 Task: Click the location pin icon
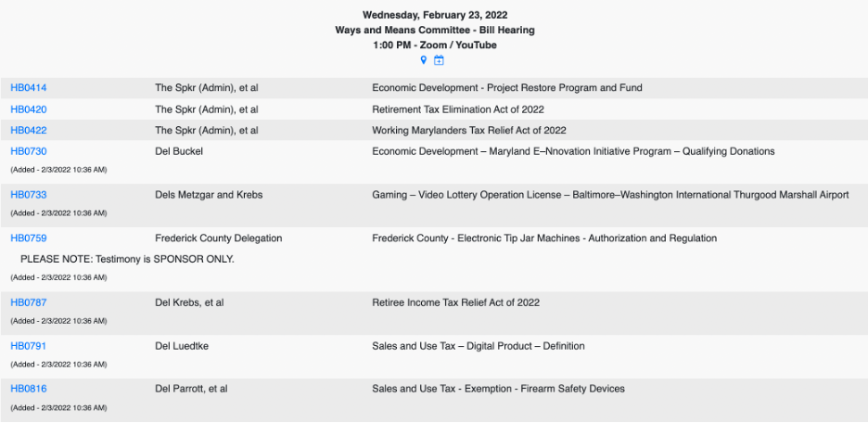point(424,60)
